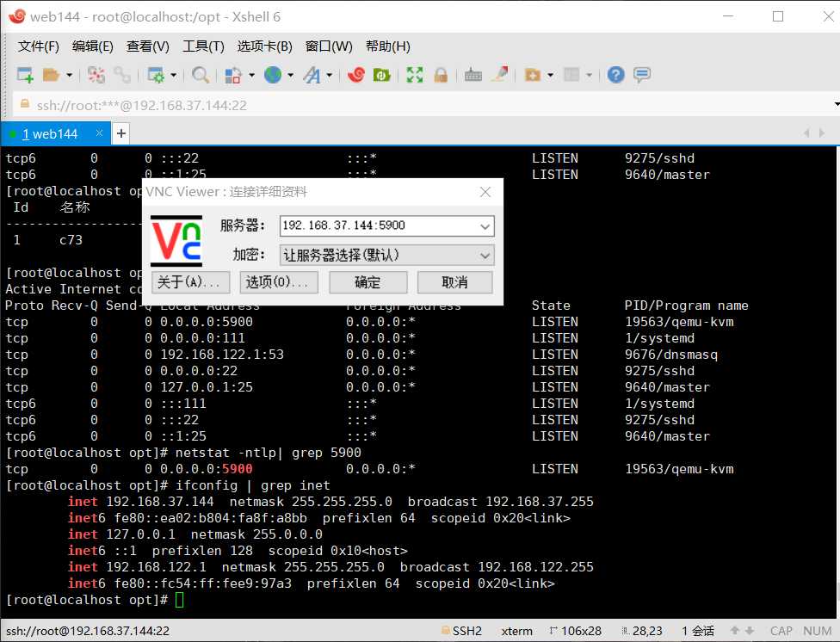This screenshot has width=840, height=642.
Task: Expand the layout panel dropdown arrow
Action: [590, 75]
